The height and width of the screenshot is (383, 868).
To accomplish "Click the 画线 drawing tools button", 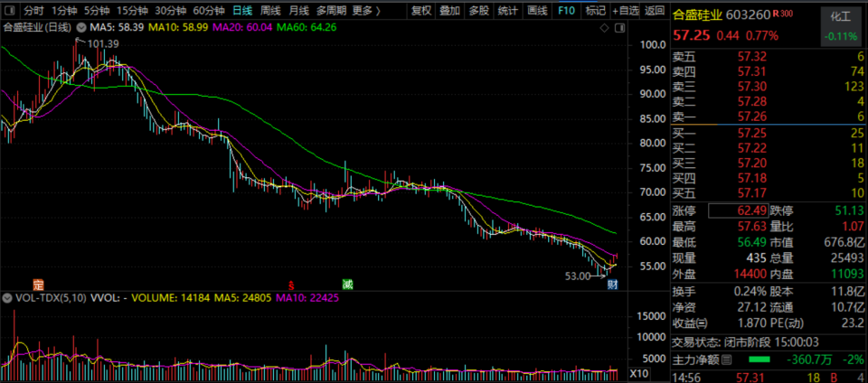I will coord(537,10).
